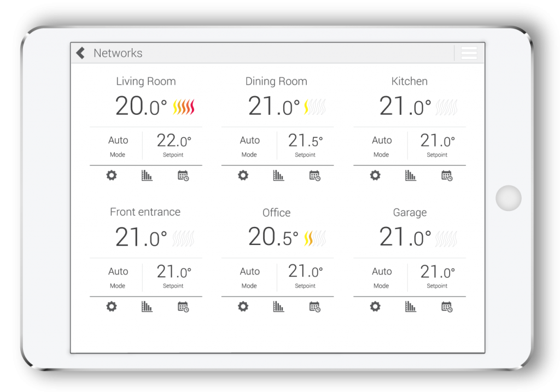
Task: Click Living Room 20.0° current temperature
Action: (x=141, y=106)
